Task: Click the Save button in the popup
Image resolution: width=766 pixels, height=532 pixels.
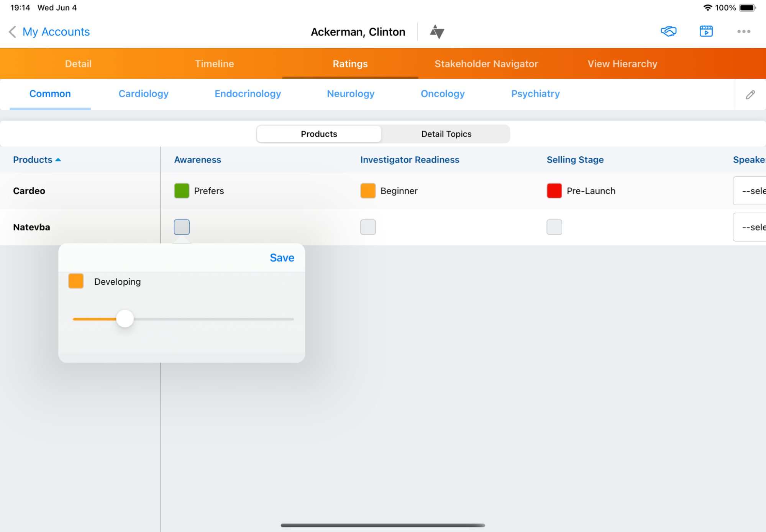Action: click(281, 257)
